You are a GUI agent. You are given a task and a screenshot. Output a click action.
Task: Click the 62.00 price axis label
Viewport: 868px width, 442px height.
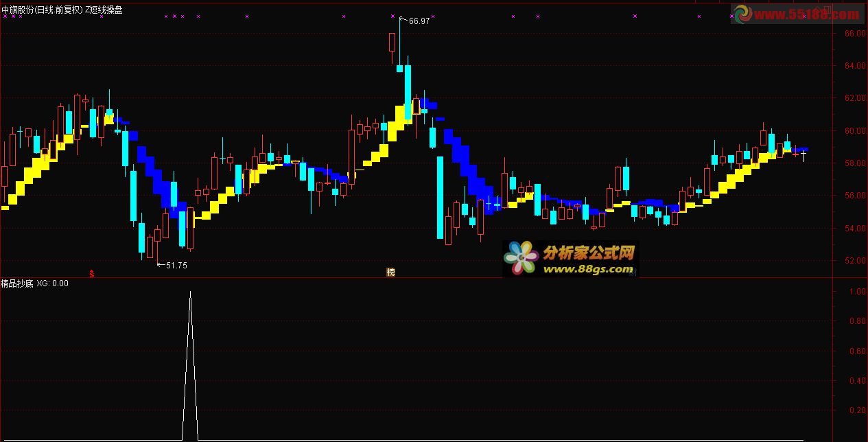(854, 98)
